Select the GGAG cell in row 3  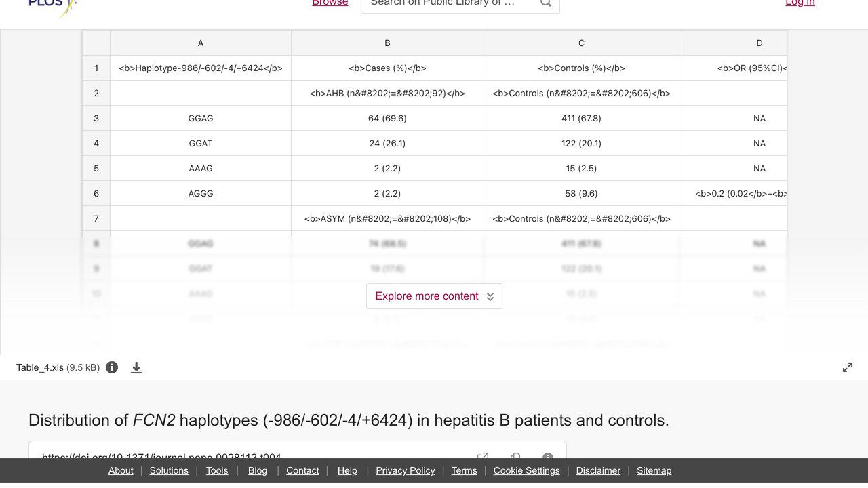click(x=201, y=118)
